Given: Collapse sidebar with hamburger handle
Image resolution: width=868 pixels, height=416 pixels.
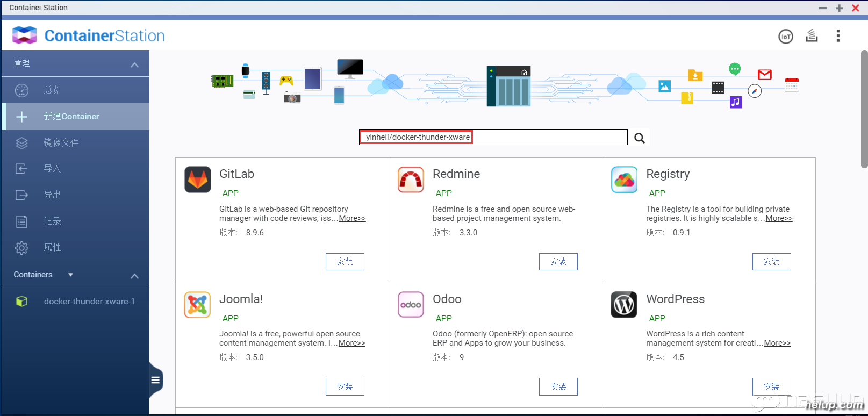Looking at the screenshot, I should 155,380.
